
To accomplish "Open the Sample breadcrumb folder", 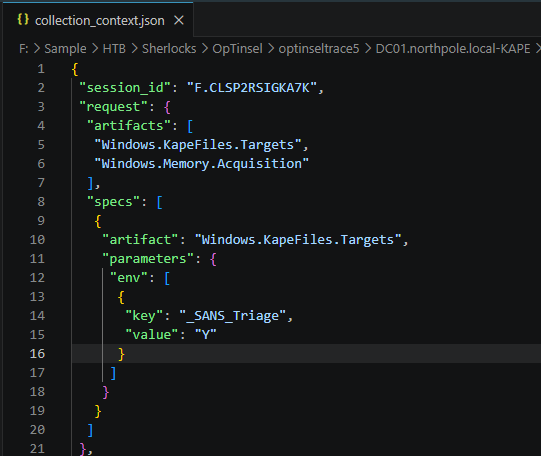I will (x=65, y=49).
